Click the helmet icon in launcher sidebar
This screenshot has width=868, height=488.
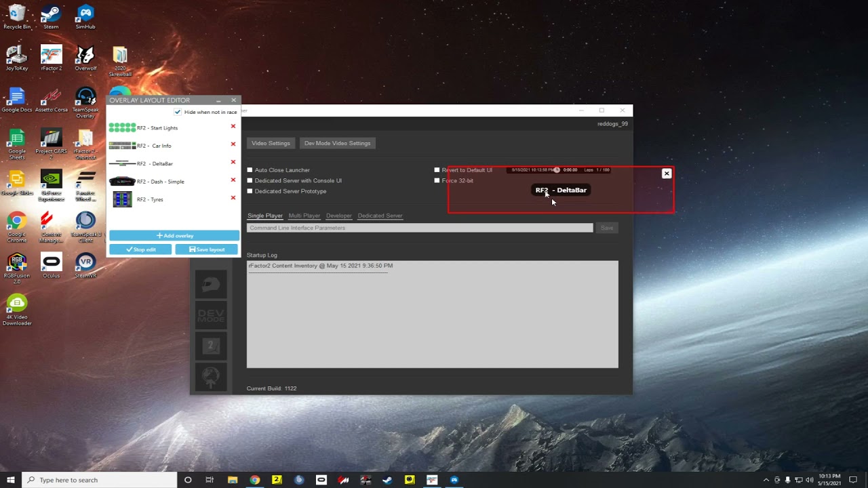click(211, 285)
